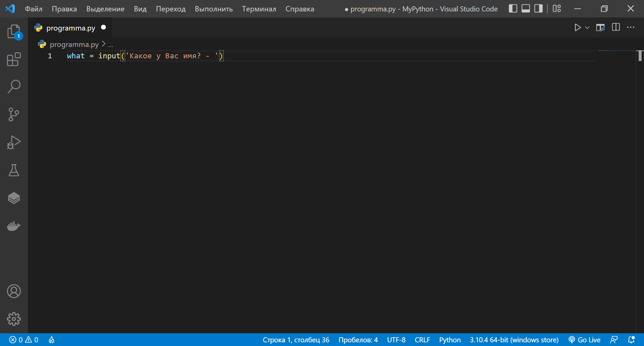Run the Python file with play button

[577, 27]
